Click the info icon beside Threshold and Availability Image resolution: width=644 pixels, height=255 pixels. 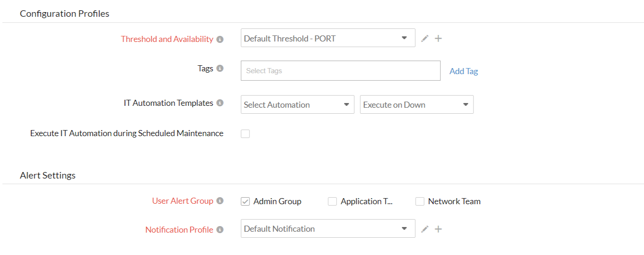(220, 39)
